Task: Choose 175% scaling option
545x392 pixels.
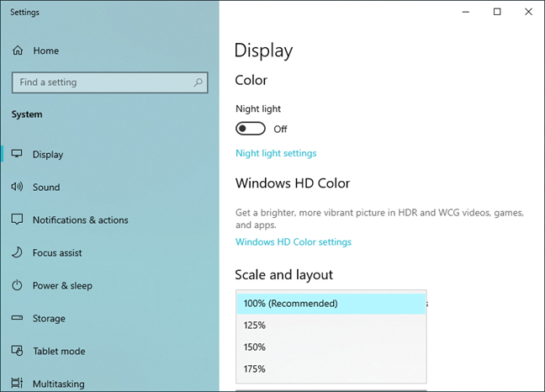Action: 331,369
